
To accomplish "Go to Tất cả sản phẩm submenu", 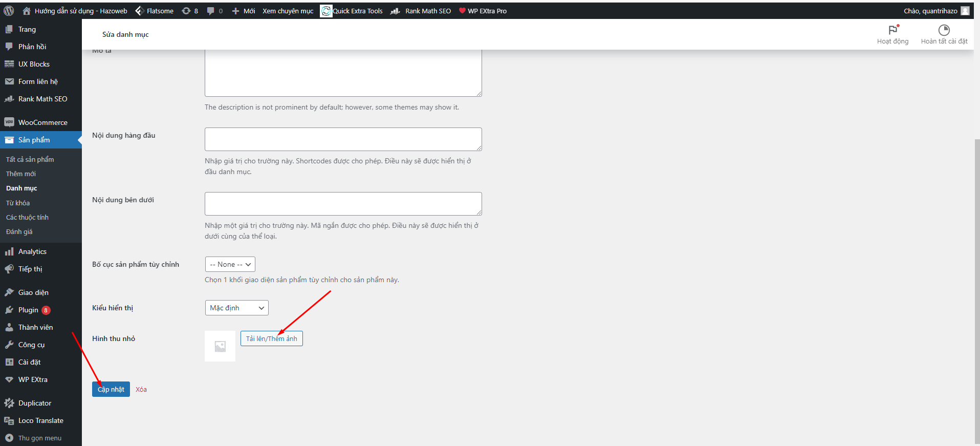I will click(x=30, y=159).
